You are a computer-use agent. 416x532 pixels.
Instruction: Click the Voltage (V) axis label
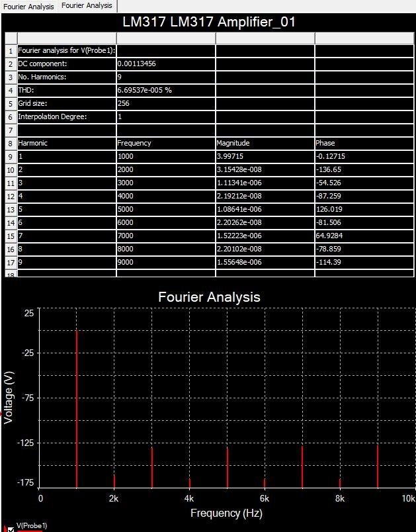[x=8, y=397]
